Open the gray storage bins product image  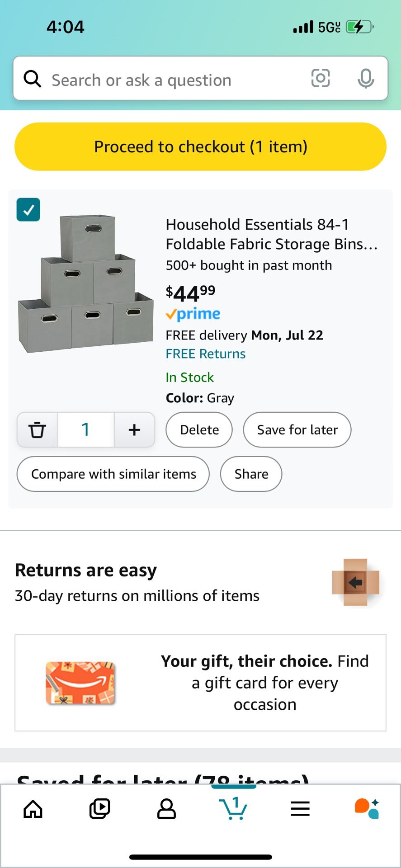point(86,283)
